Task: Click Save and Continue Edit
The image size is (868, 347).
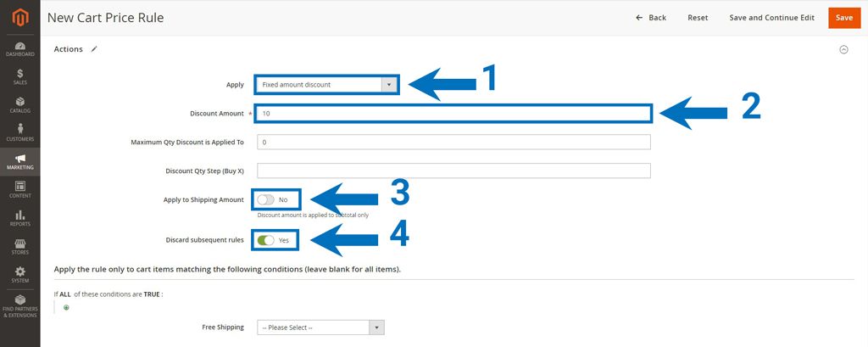Action: [x=771, y=18]
